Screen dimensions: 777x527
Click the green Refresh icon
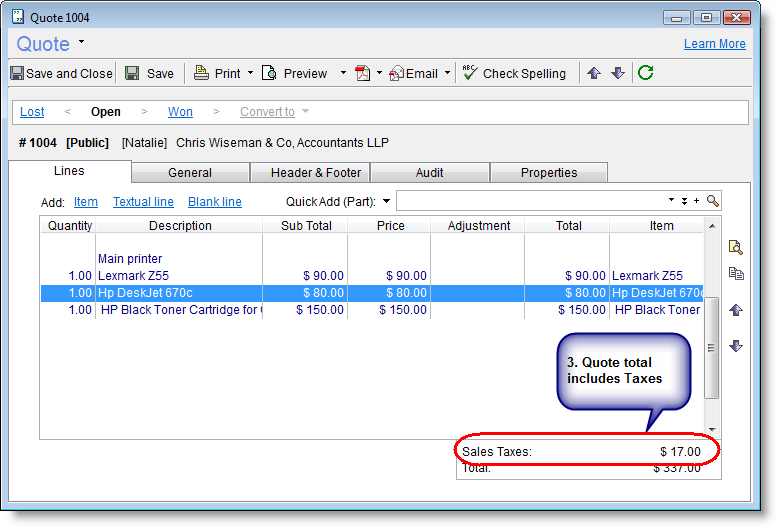[645, 73]
